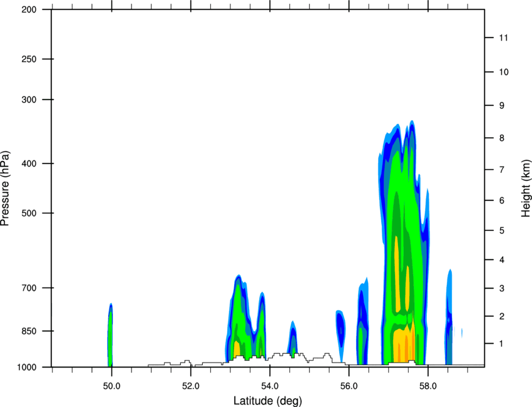Pick the 10 km height label
This screenshot has width=532, height=407.
coord(504,72)
